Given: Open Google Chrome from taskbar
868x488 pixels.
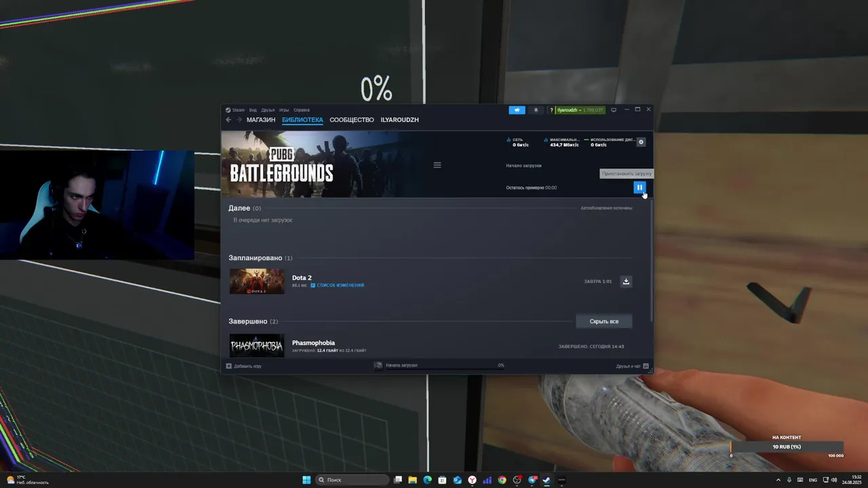Looking at the screenshot, I should pos(502,480).
